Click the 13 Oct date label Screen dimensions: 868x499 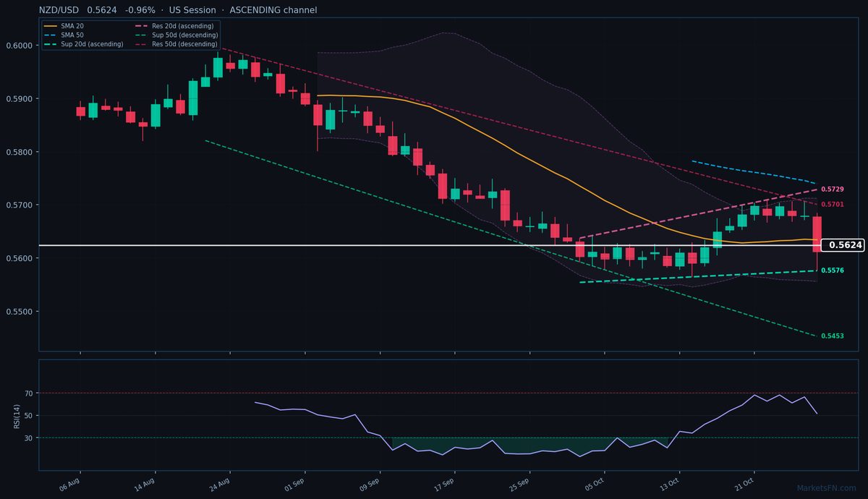coord(669,483)
